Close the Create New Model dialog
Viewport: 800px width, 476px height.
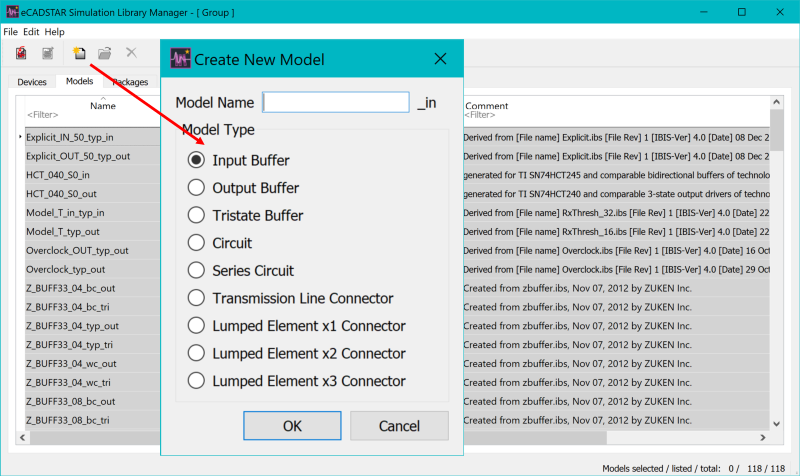pos(440,59)
